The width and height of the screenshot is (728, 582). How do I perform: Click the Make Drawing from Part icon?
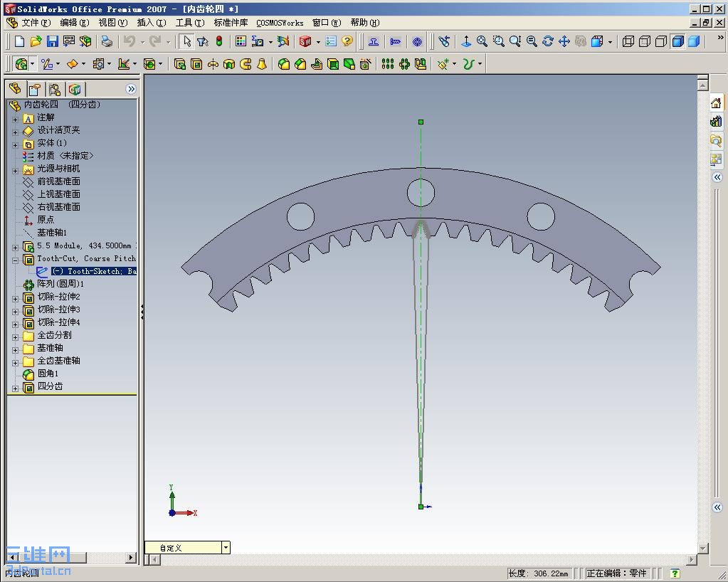[69, 42]
